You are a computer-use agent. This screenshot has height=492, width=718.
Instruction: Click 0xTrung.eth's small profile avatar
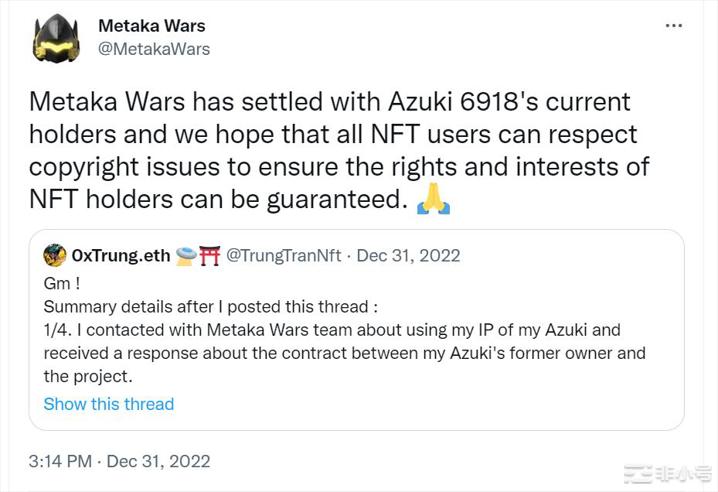[55, 255]
